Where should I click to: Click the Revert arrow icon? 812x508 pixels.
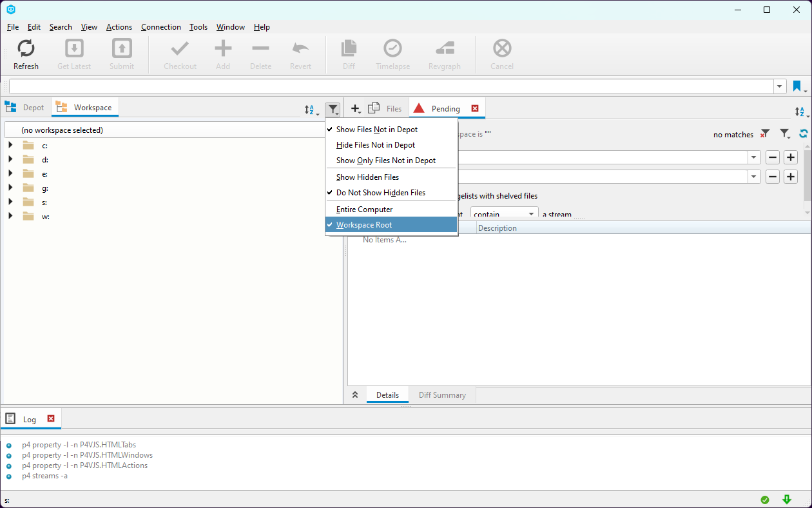[x=300, y=48]
